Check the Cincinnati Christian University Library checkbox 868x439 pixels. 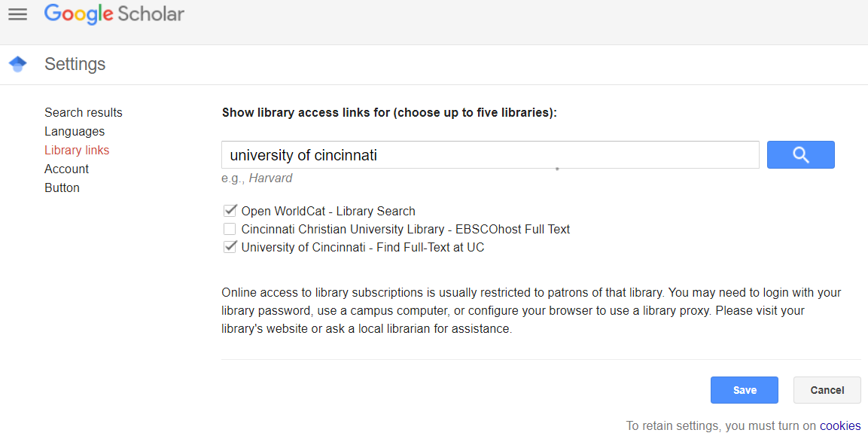pos(230,229)
